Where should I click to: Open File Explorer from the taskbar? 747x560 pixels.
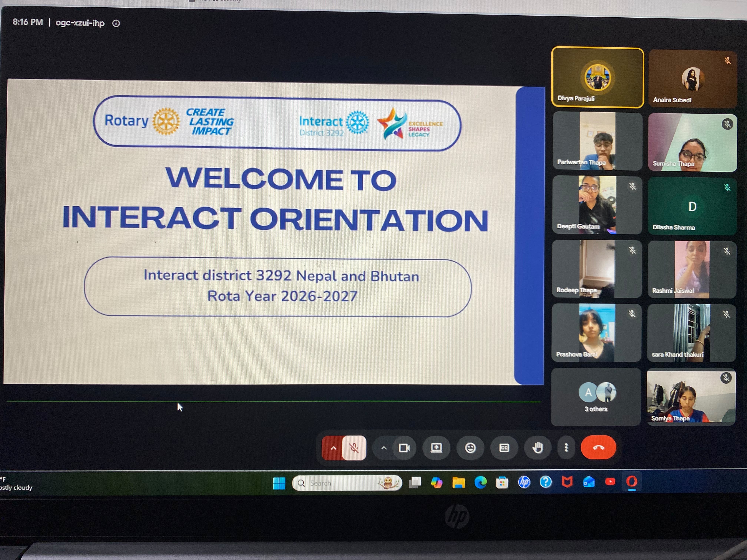pyautogui.click(x=458, y=483)
